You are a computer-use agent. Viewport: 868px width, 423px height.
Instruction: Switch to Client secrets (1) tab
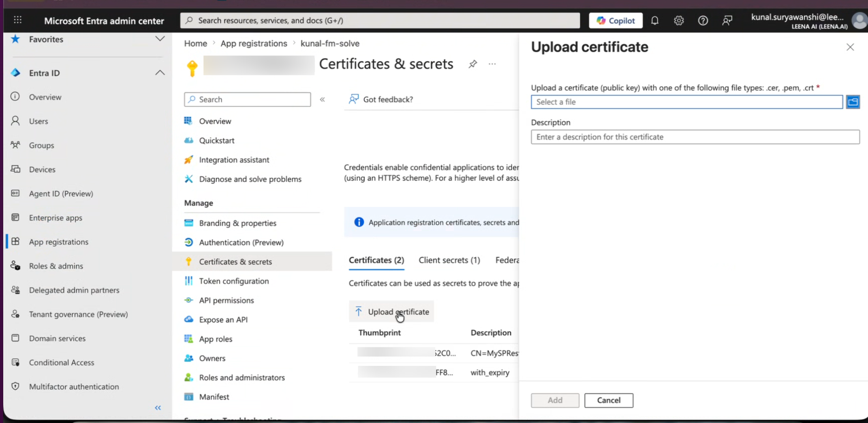click(449, 260)
